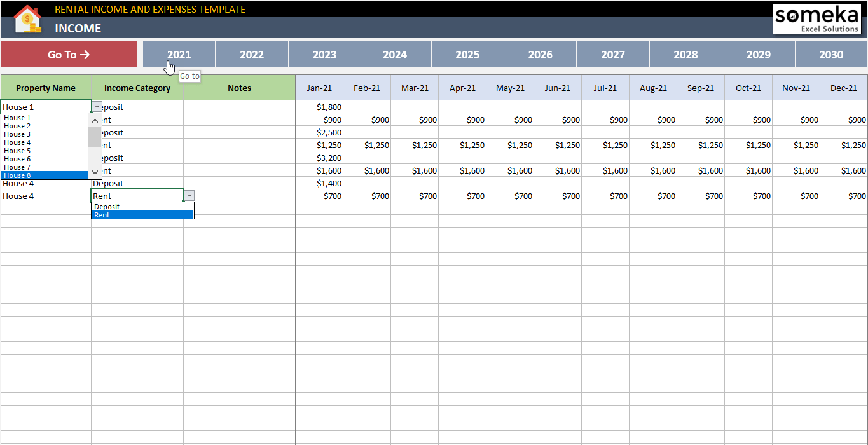Select the 2022 year tab
Screen dimensions: 868x445
click(251, 55)
